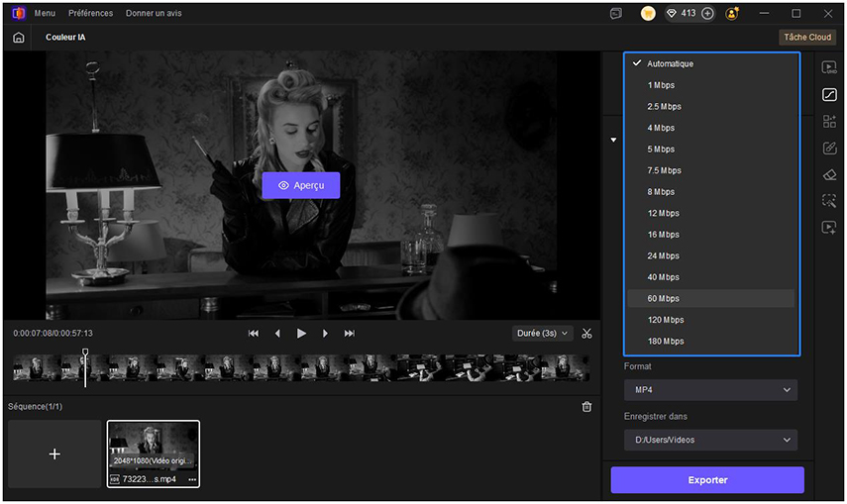
Task: Open the Durée (3s) dropdown
Action: coord(542,334)
